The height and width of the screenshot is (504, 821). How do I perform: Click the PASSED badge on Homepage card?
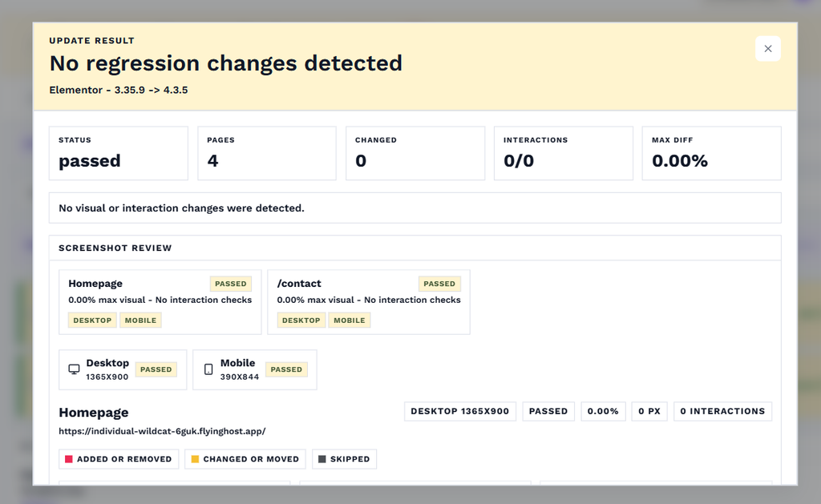point(230,284)
